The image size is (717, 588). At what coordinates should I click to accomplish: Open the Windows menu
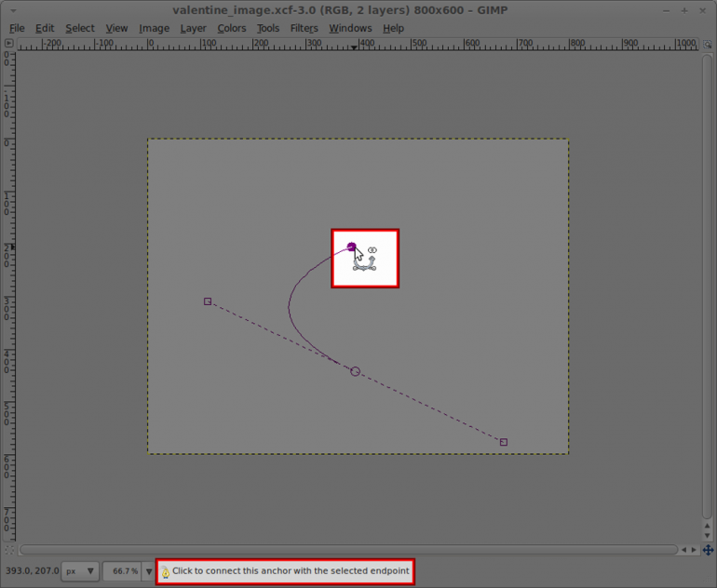pos(350,28)
